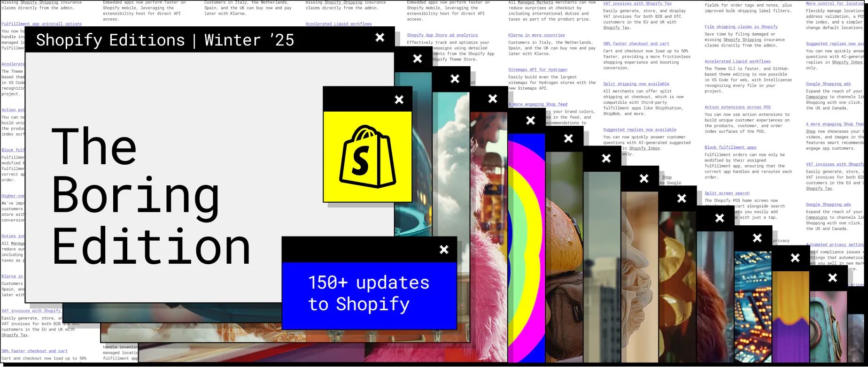Click the Split screen search link
The width and height of the screenshot is (868, 367).
click(x=727, y=193)
